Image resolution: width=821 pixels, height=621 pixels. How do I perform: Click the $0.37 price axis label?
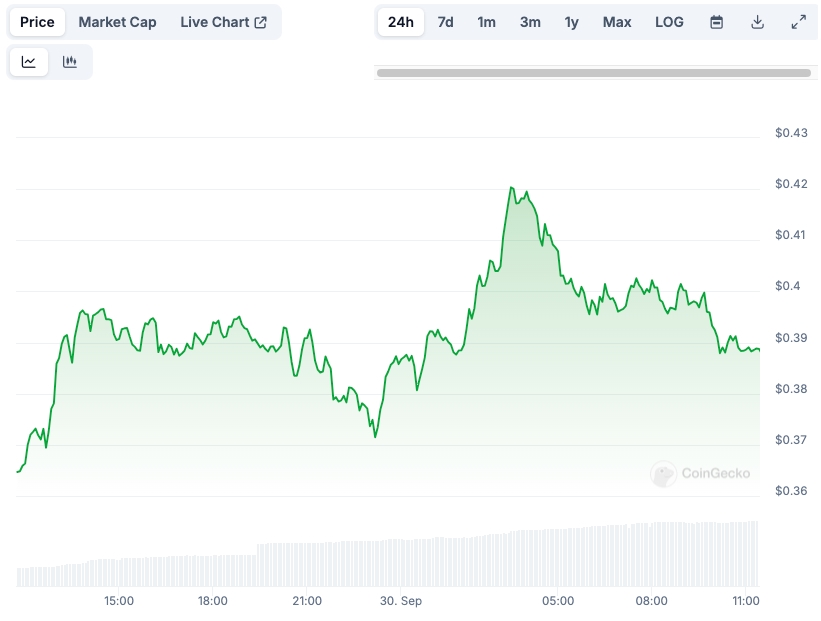[791, 439]
